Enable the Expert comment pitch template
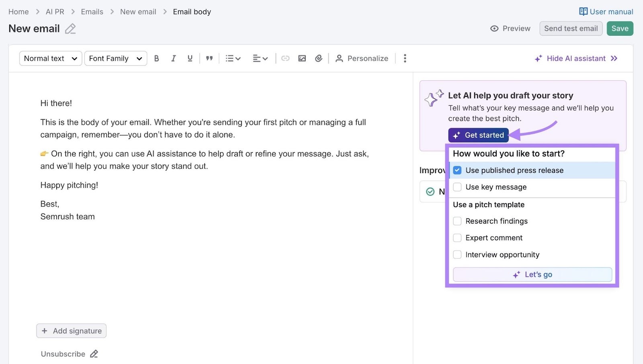This screenshot has width=643, height=364. point(457,237)
